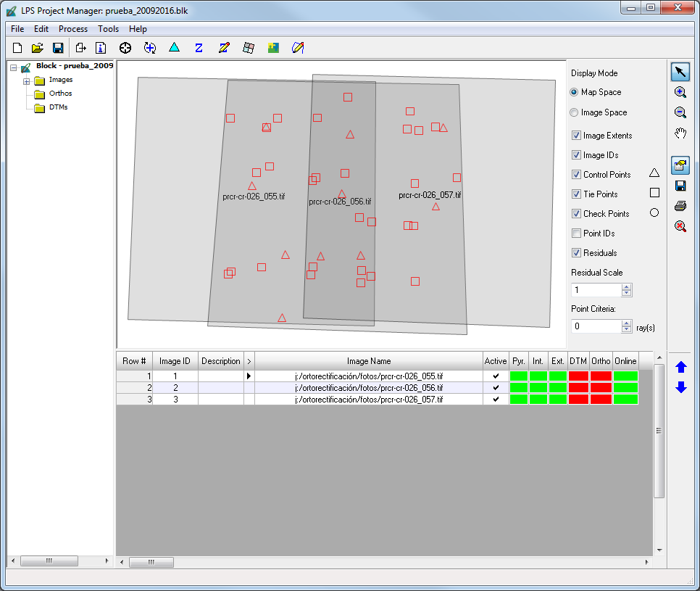Click the Save block file toolbar icon
Viewport: 700px width, 591px height.
coord(58,48)
